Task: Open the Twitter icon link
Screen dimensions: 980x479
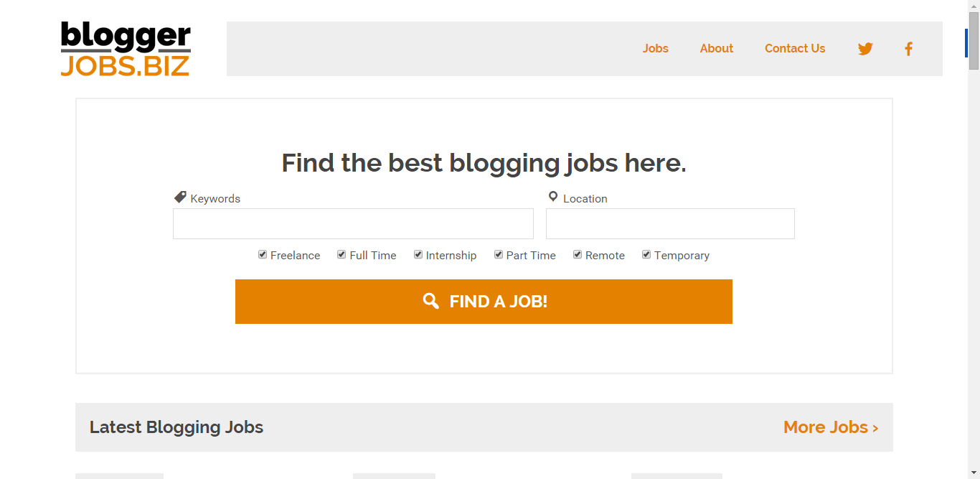Action: click(865, 49)
